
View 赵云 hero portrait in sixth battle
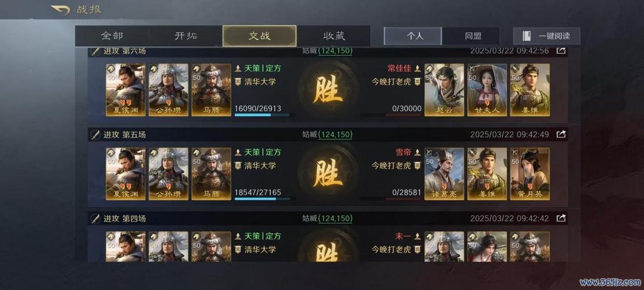[444, 90]
